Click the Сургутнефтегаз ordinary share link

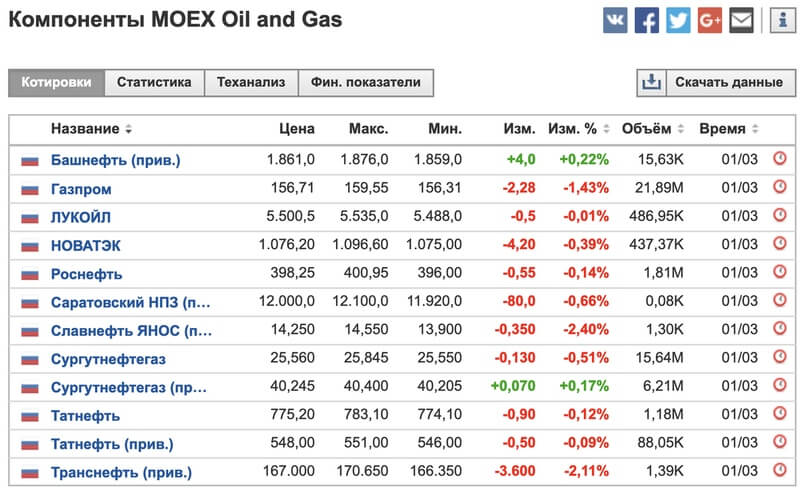pyautogui.click(x=109, y=359)
